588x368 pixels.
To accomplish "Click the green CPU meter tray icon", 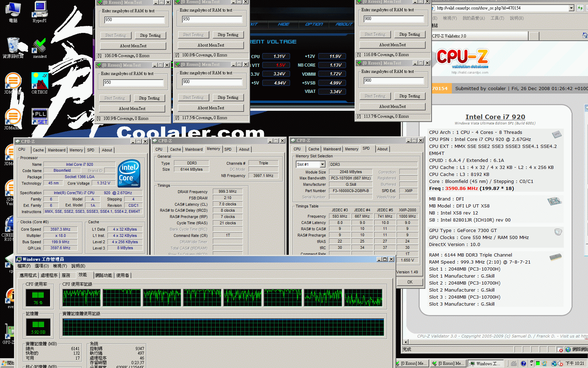I will pos(538,363).
